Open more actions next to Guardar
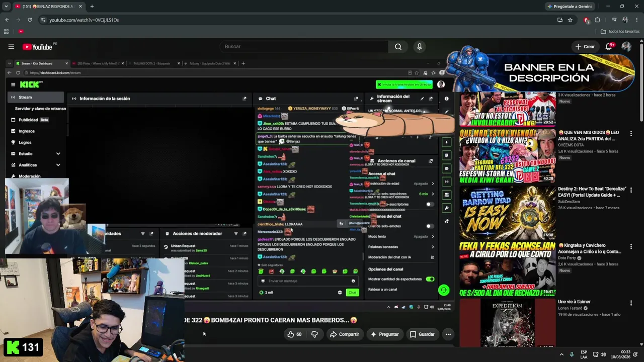This screenshot has width=644, height=362. (448, 334)
